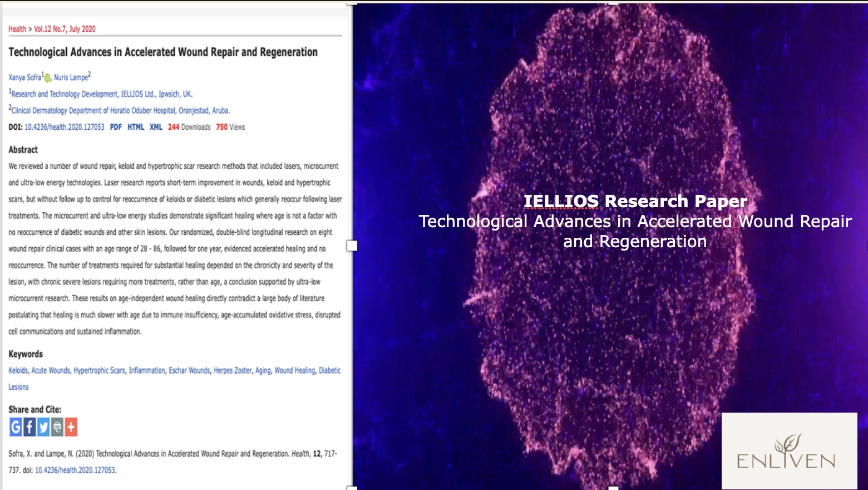The height and width of the screenshot is (490, 868).
Task: Click the 244 Downloads count
Action: [189, 127]
